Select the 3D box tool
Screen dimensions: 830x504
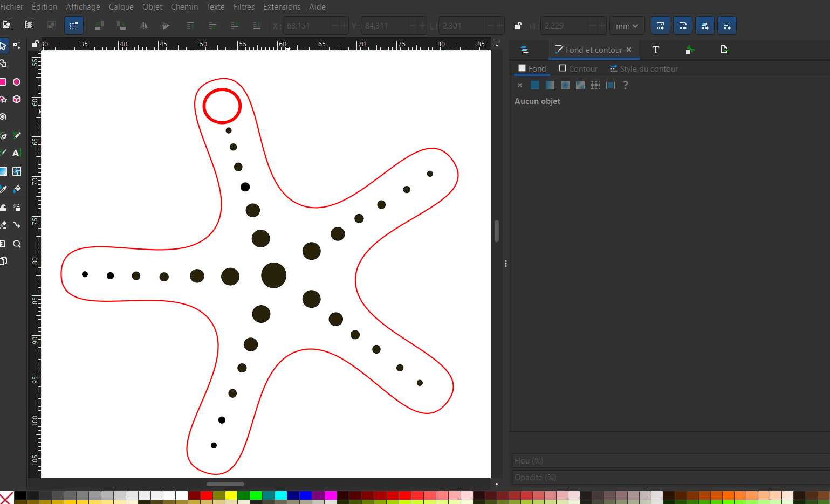17,99
